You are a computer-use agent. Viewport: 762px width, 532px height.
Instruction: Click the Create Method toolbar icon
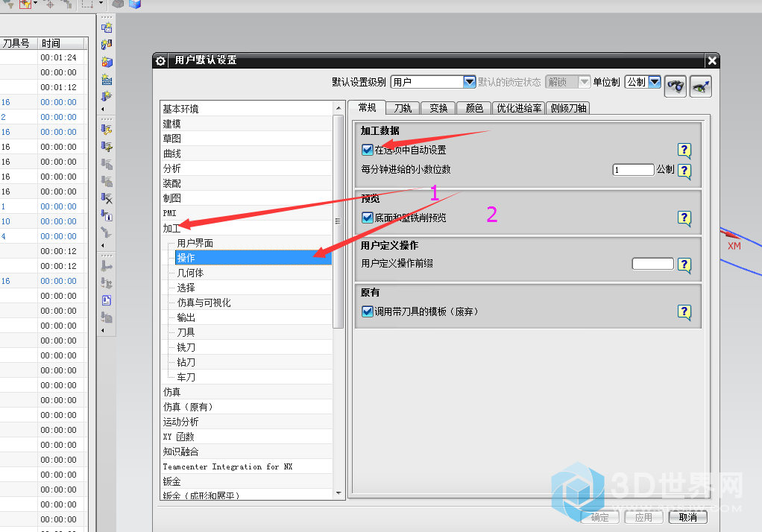107,80
